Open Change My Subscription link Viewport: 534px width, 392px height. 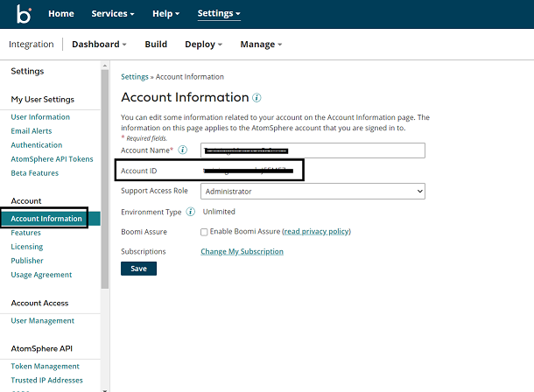(x=242, y=252)
